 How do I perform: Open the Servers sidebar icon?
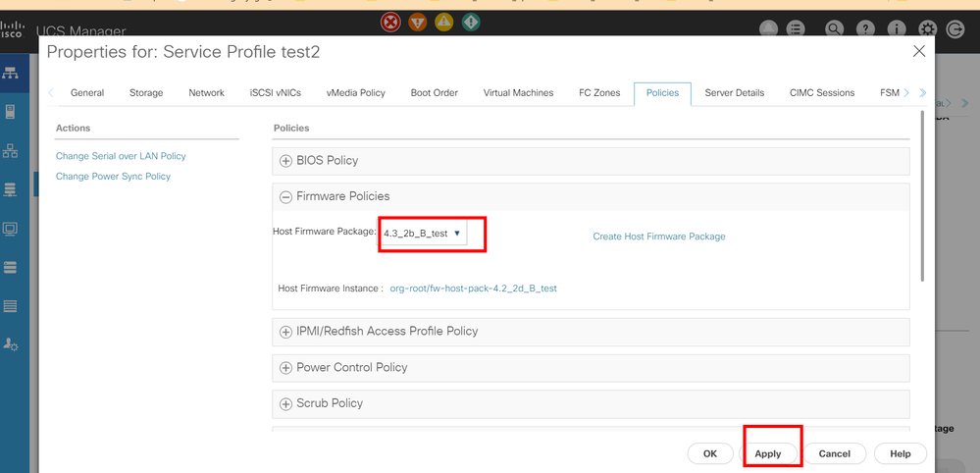pos(11,112)
